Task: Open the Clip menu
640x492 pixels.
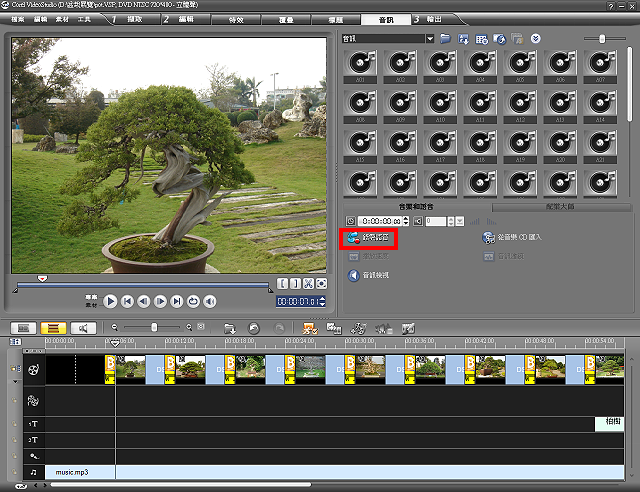Action: pos(62,19)
